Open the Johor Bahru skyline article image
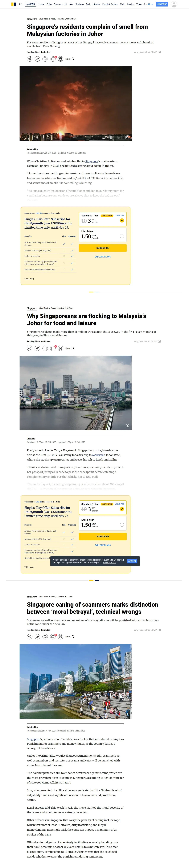The width and height of the screenshot is (189, 868). pyautogui.click(x=76, y=393)
